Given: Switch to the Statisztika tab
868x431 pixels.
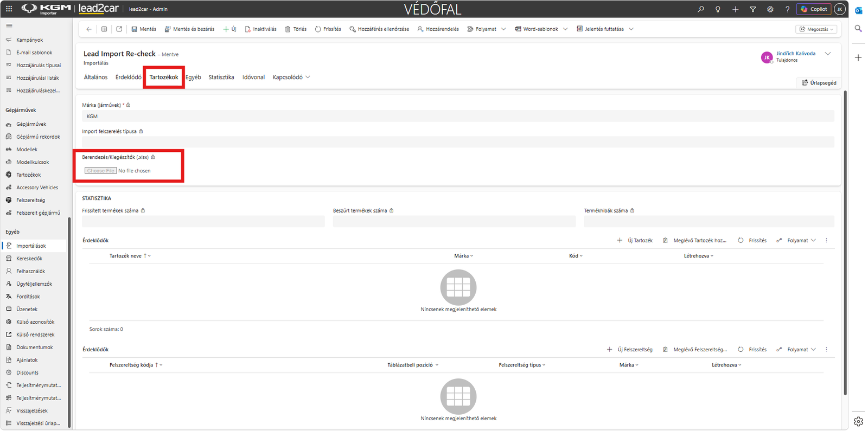Looking at the screenshot, I should 221,78.
